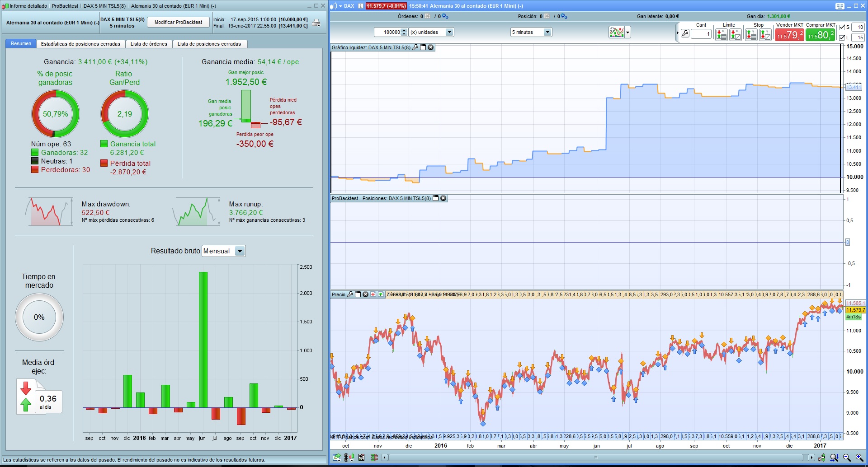Toggle the L limit checkbox
Viewport: 868px width, 467px height.
click(842, 37)
